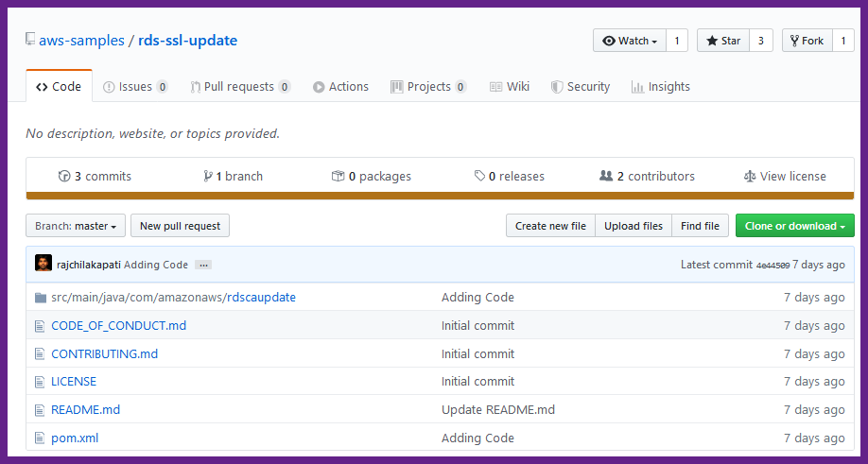Click the file icon beside pom.xml
Screen dimensions: 868x464
click(40, 438)
